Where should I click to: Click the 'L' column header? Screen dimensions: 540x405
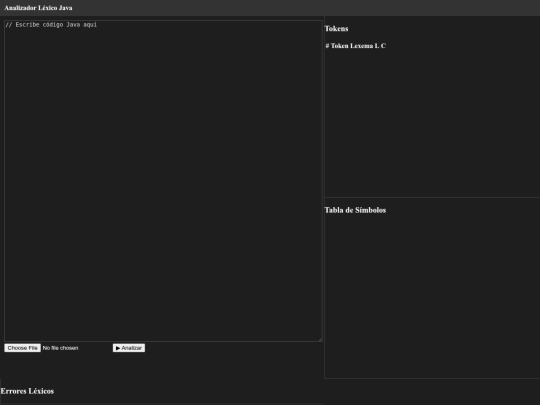point(376,46)
